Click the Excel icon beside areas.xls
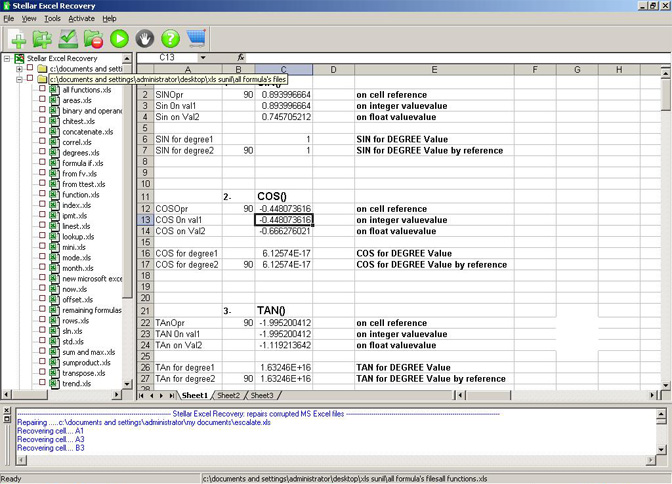672x484 pixels. 54,100
